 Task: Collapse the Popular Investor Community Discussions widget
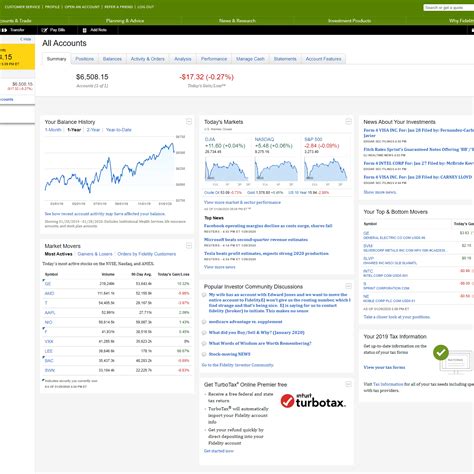pos(348,286)
